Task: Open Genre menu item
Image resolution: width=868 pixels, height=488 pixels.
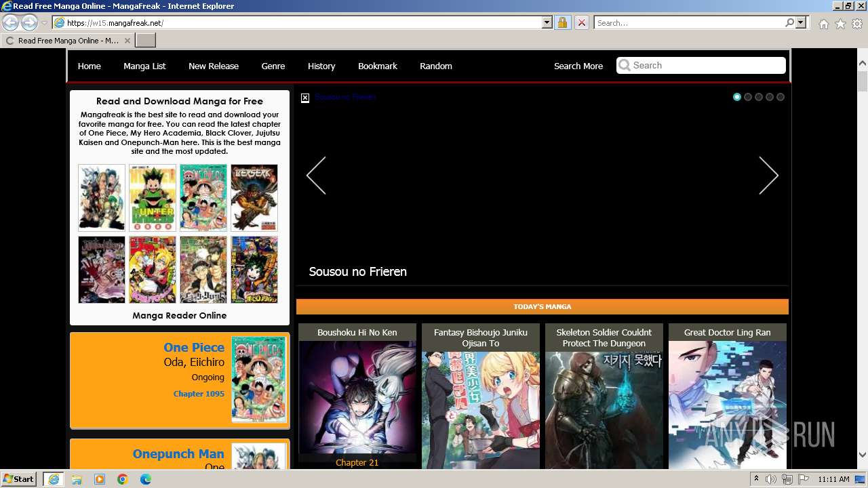Action: (x=273, y=66)
